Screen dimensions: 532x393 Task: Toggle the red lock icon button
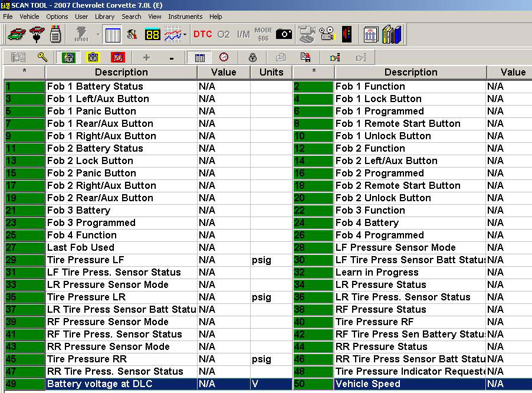(118, 57)
